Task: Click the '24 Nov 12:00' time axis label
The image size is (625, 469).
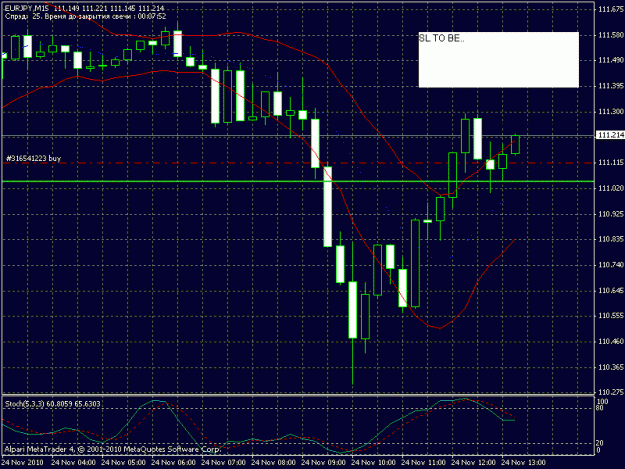Action: coord(473,463)
